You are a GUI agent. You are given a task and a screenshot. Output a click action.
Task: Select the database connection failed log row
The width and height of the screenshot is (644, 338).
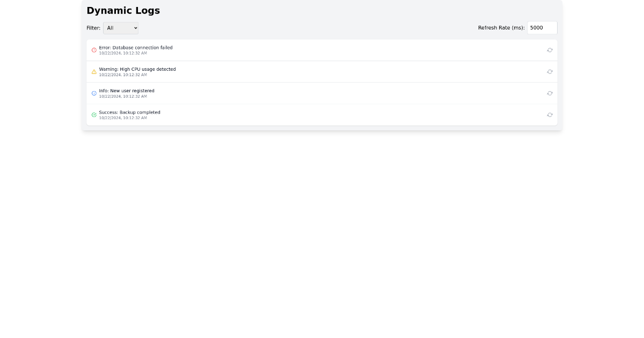click(x=322, y=50)
